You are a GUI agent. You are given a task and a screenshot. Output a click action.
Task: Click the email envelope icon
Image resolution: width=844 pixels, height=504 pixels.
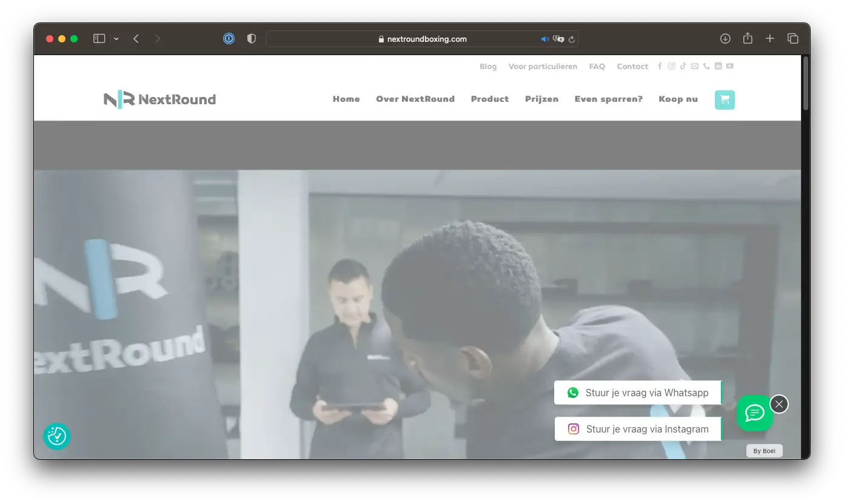tap(695, 66)
